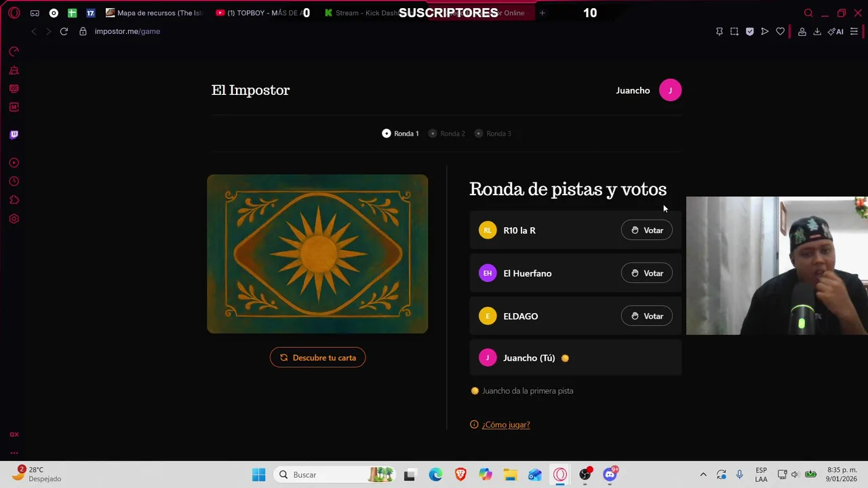This screenshot has height=488, width=868.
Task: Open OBS Studio from the taskbar
Action: (x=585, y=474)
